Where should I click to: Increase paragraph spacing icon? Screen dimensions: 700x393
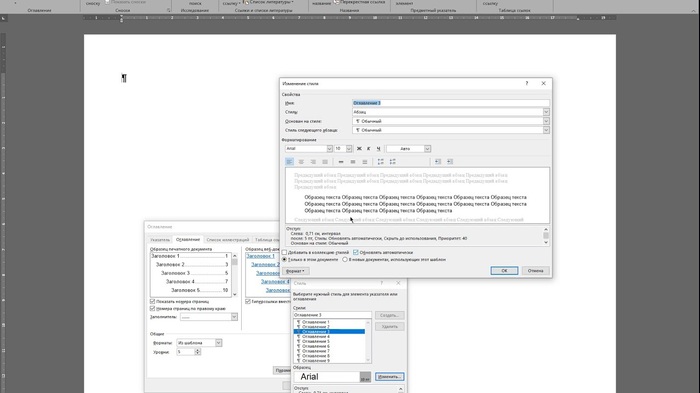pyautogui.click(x=381, y=162)
